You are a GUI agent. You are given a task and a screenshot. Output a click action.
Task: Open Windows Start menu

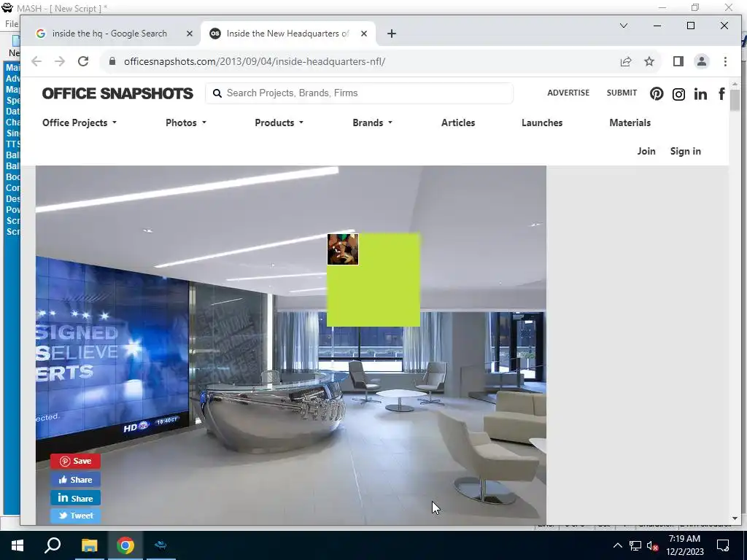(x=18, y=545)
